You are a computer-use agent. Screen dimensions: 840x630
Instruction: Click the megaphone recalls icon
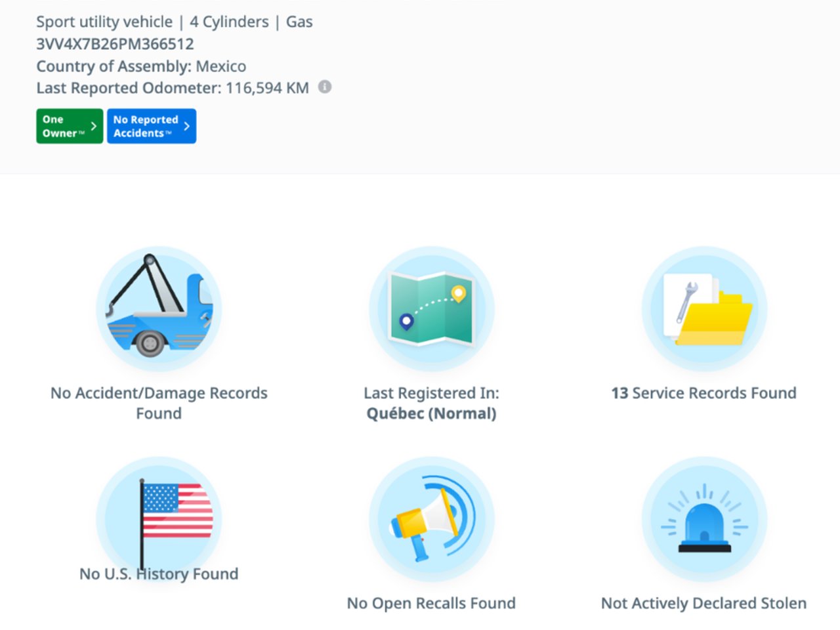pyautogui.click(x=431, y=519)
